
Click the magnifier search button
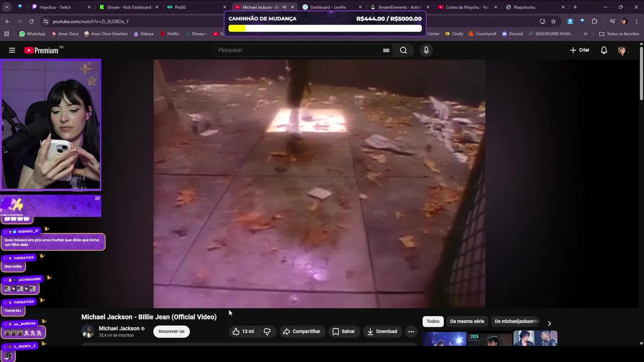click(404, 50)
